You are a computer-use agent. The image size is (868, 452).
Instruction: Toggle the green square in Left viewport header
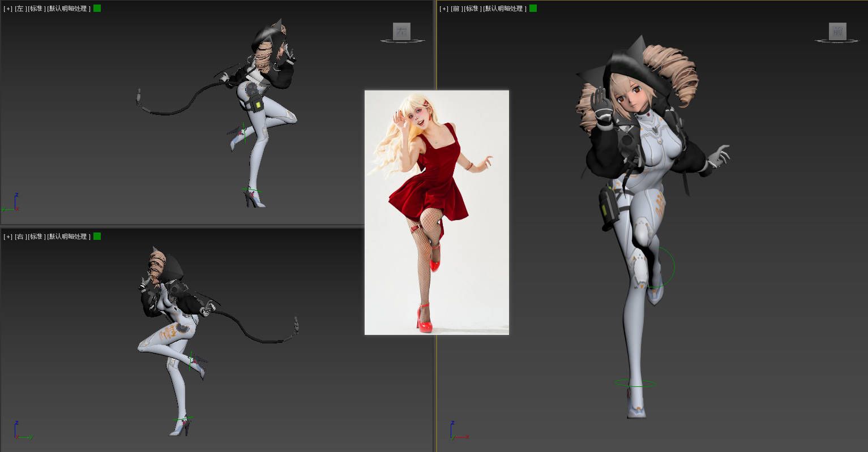(97, 8)
